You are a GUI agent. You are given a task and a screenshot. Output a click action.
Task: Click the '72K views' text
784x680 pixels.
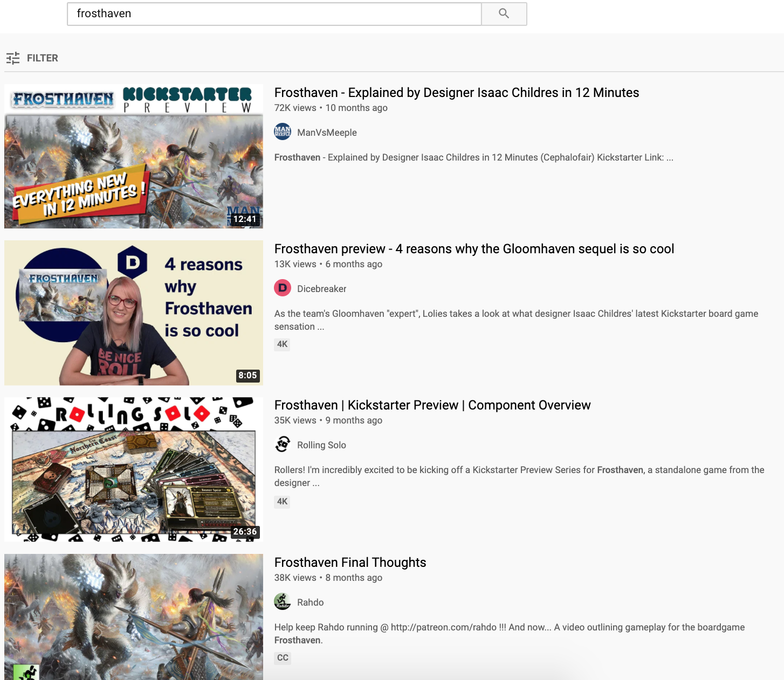(295, 108)
